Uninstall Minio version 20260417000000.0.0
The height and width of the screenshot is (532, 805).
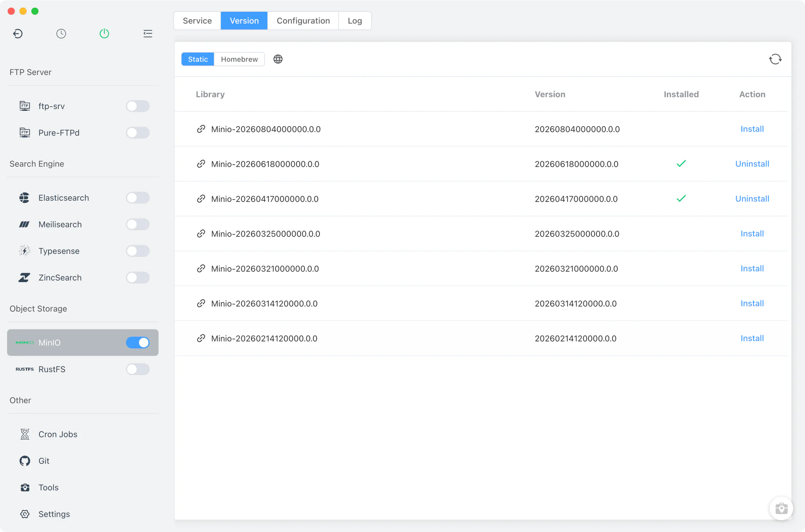tap(752, 199)
